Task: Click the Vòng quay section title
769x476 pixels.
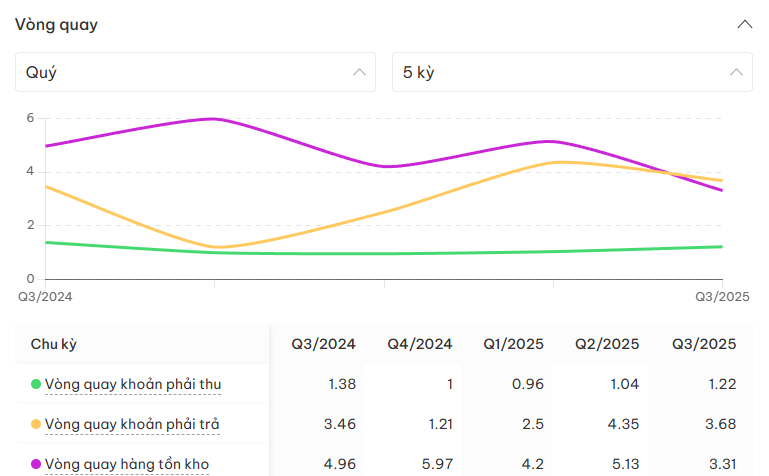Action: pyautogui.click(x=56, y=25)
